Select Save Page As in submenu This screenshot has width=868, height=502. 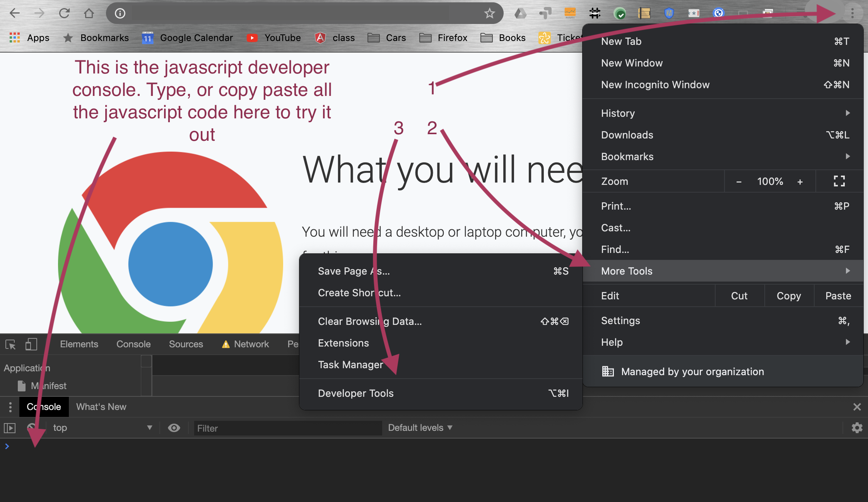(x=441, y=271)
